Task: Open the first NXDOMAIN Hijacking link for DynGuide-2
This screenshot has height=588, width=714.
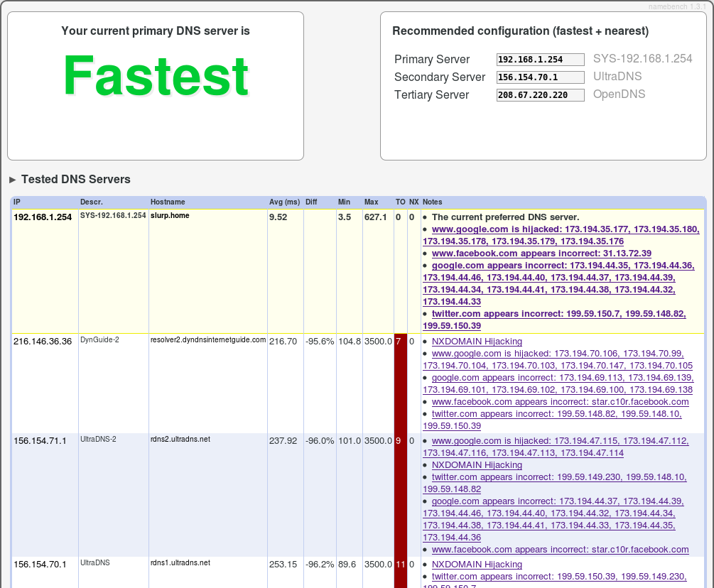Action: (x=477, y=342)
